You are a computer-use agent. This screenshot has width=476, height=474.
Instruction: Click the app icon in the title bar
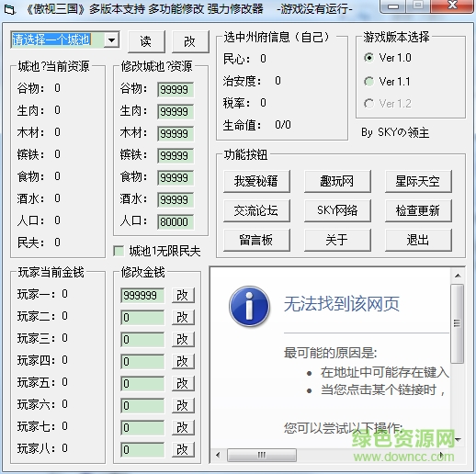[9, 10]
